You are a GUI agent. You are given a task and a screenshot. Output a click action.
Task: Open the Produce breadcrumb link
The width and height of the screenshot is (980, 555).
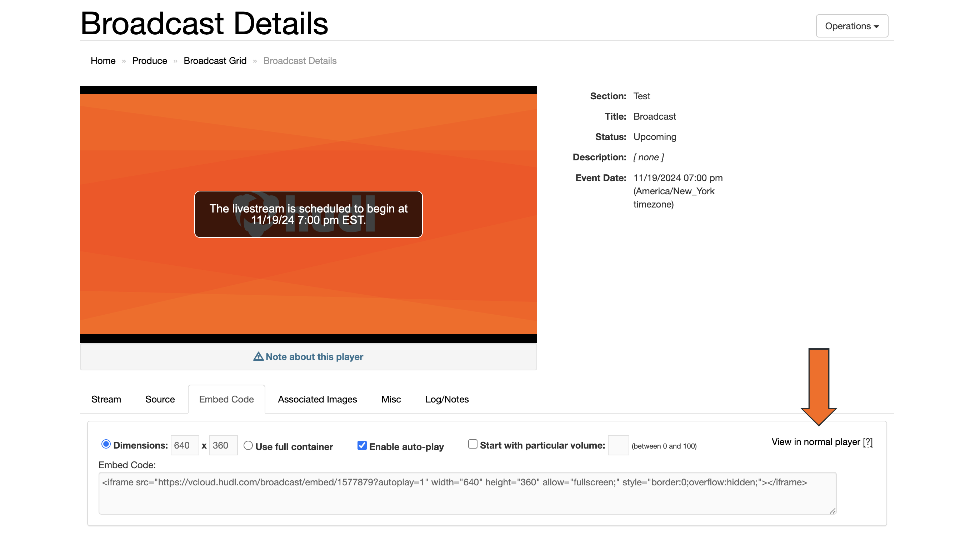point(149,61)
